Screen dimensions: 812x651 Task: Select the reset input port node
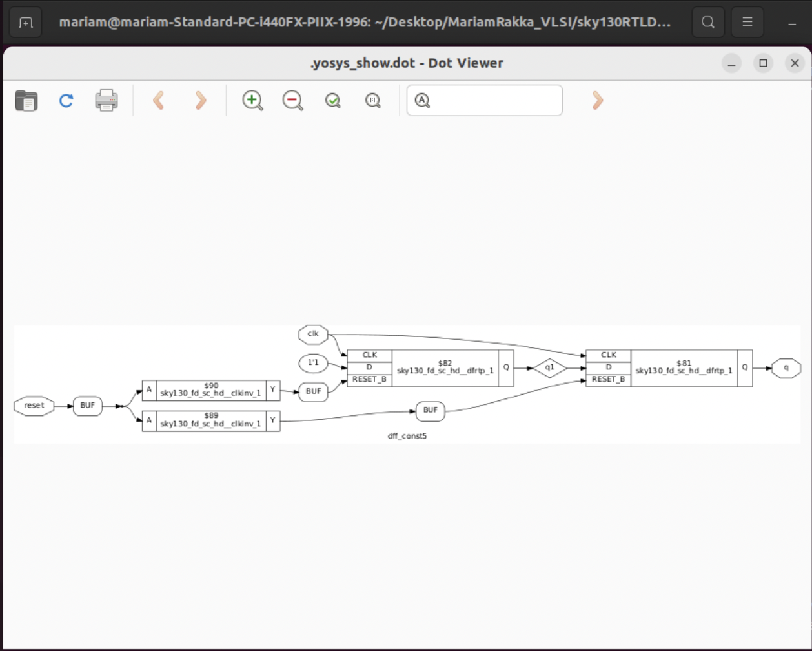coord(34,406)
